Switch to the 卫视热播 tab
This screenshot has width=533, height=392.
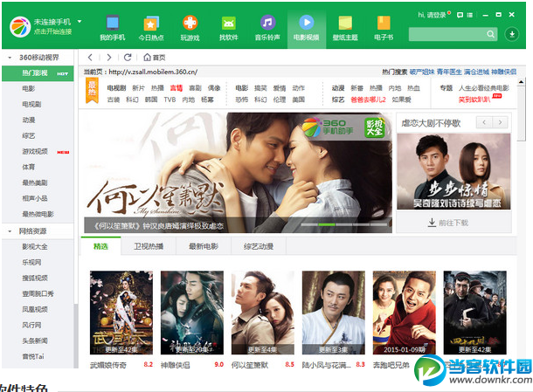coord(149,246)
